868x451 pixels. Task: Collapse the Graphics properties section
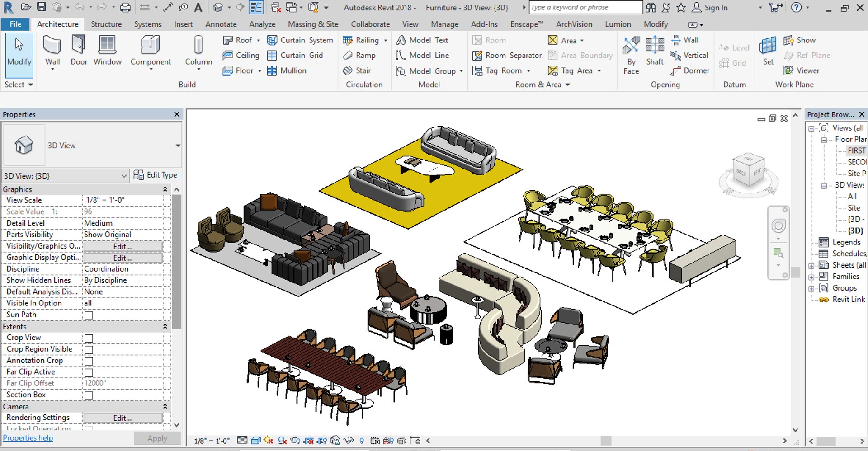pos(165,189)
